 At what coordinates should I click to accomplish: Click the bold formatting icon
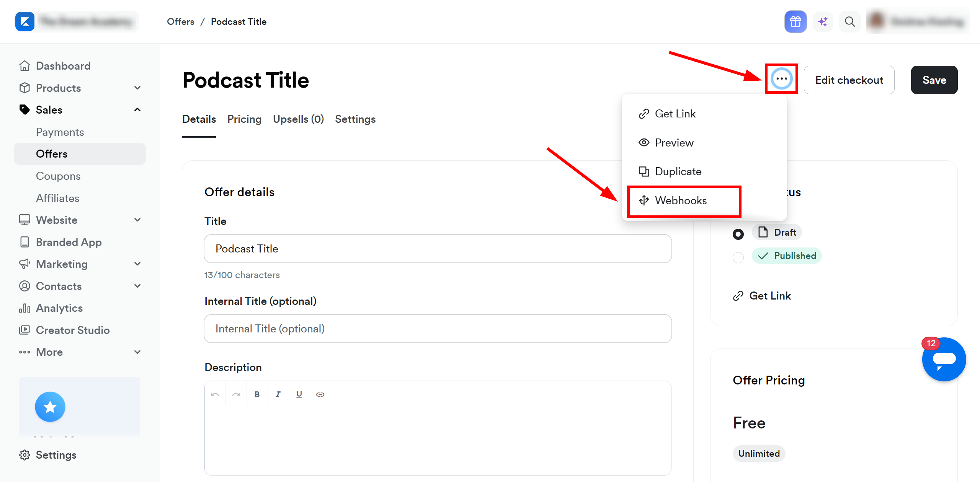coord(257,394)
